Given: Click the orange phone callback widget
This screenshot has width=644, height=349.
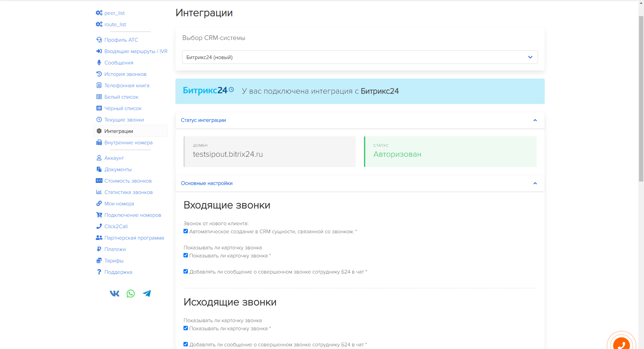Looking at the screenshot, I should point(622,344).
